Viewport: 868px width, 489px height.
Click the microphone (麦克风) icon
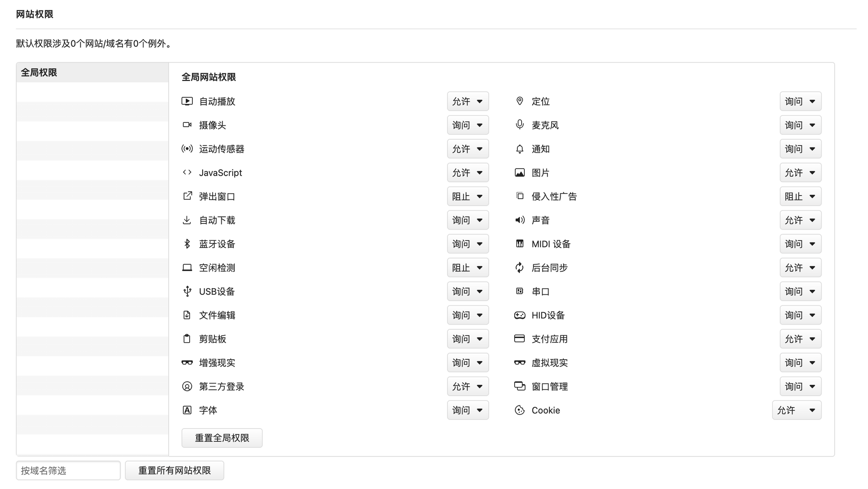(x=519, y=125)
